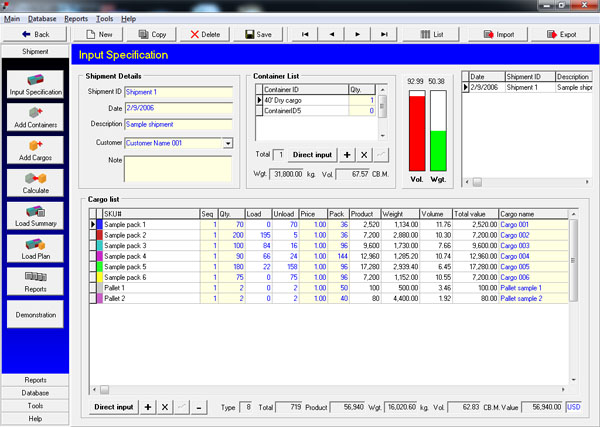Open the Reports menu in the menu bar
Image resolution: width=600 pixels, height=427 pixels.
point(76,19)
